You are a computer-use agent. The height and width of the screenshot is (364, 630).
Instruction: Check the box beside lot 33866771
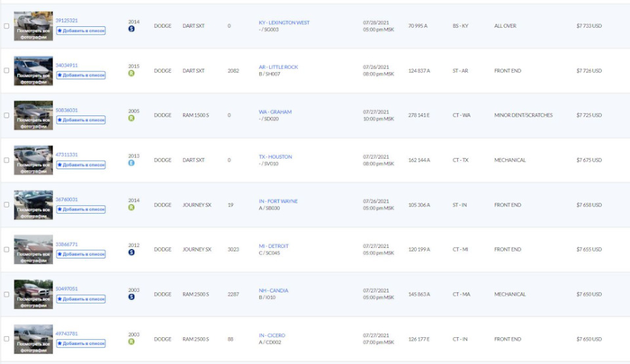click(x=6, y=250)
